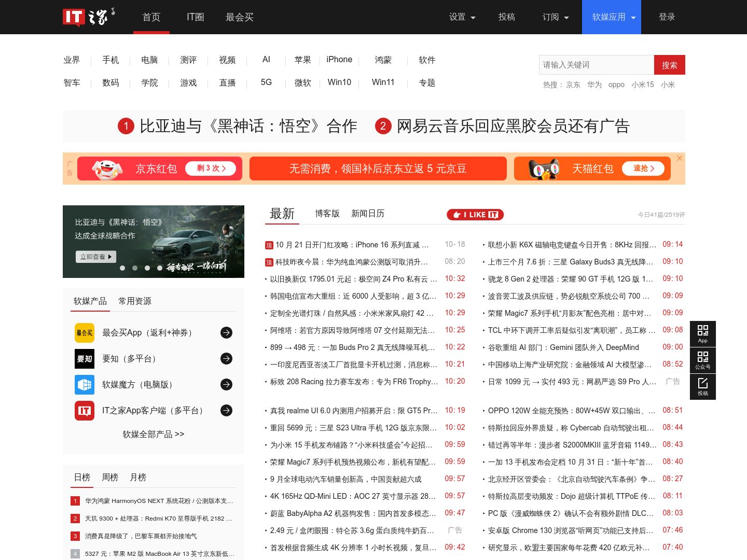Screen dimensions: 747x560
Task: Expand the 订阅 dropdown in header
Action: point(556,17)
